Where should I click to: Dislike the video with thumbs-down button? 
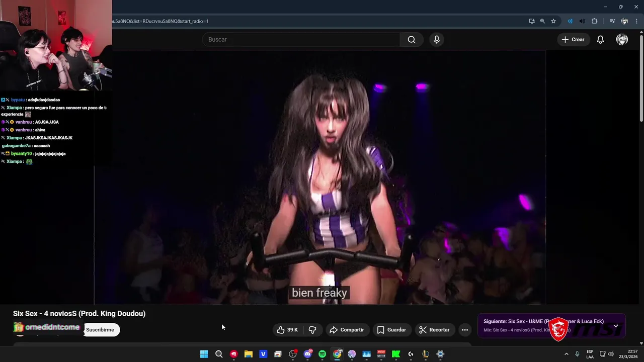click(x=312, y=330)
